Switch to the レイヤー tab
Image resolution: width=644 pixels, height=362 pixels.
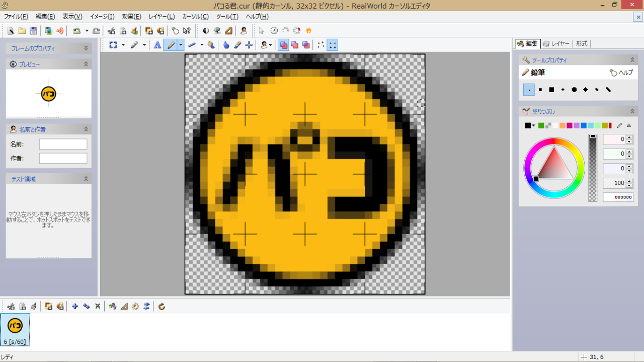[x=556, y=44]
